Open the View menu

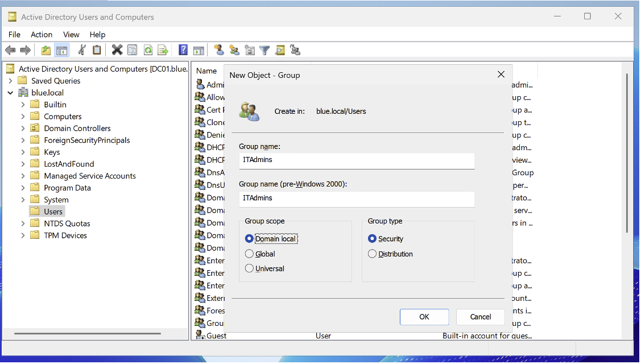click(71, 35)
